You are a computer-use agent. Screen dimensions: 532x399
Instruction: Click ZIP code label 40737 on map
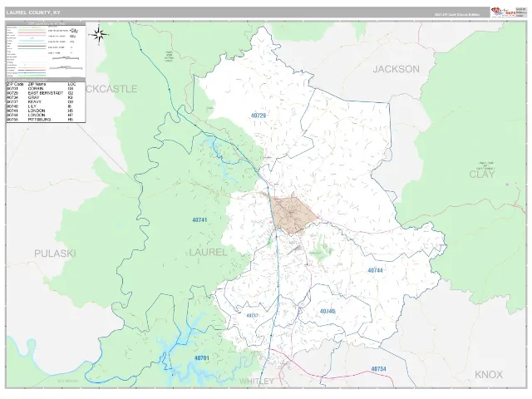(x=252, y=316)
